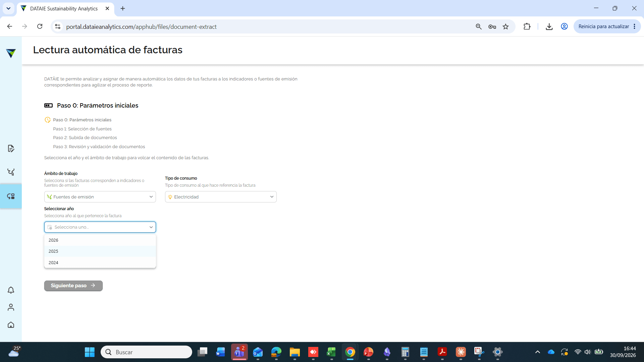The width and height of the screenshot is (644, 362).
Task: Open the document edit sidebar icon
Action: point(11,148)
